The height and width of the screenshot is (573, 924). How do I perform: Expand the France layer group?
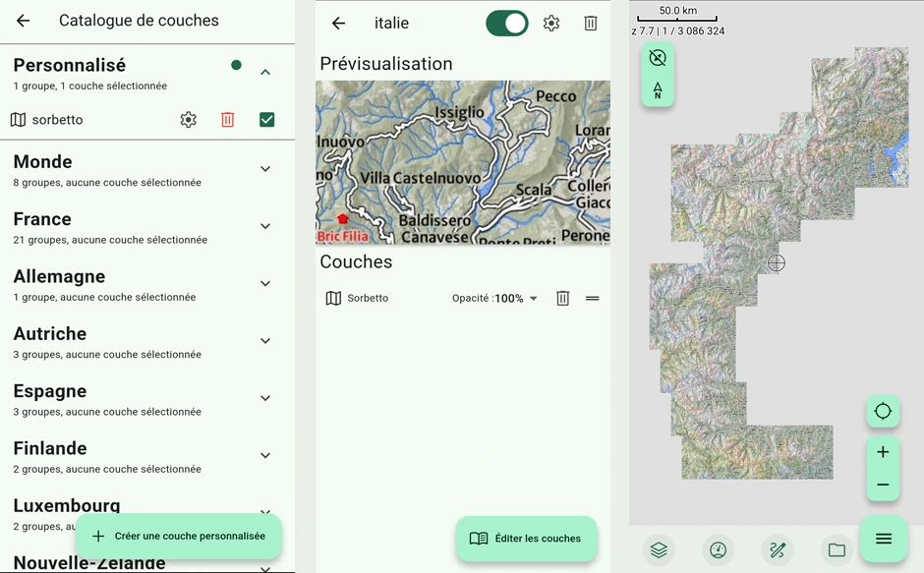[x=265, y=226]
